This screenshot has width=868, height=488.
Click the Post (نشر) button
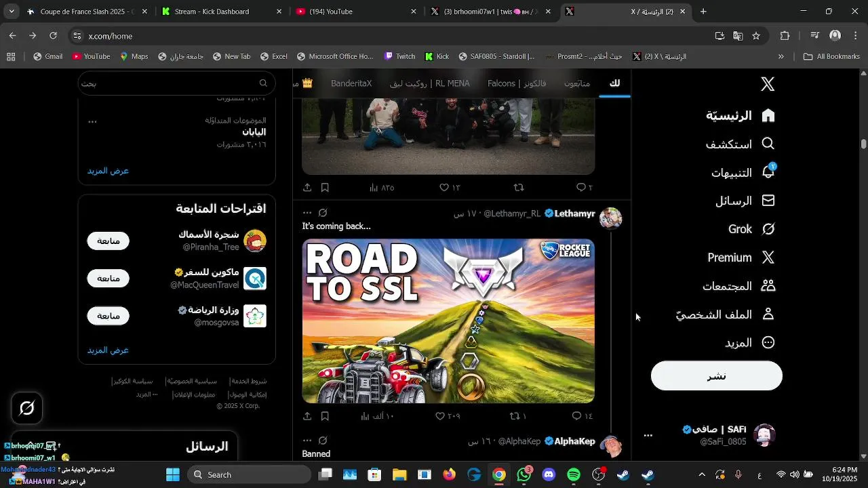[x=717, y=375]
